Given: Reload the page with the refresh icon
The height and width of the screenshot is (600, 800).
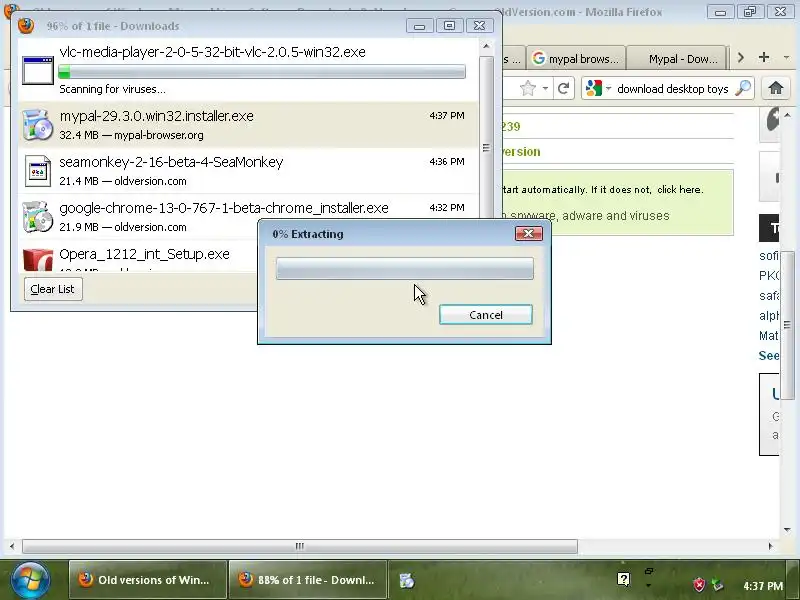Looking at the screenshot, I should tap(563, 88).
